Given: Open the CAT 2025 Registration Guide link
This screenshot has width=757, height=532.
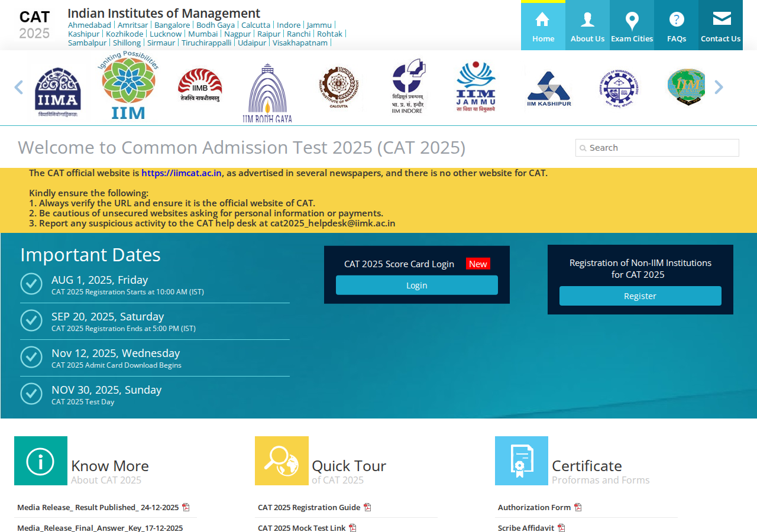Looking at the screenshot, I should 309,507.
